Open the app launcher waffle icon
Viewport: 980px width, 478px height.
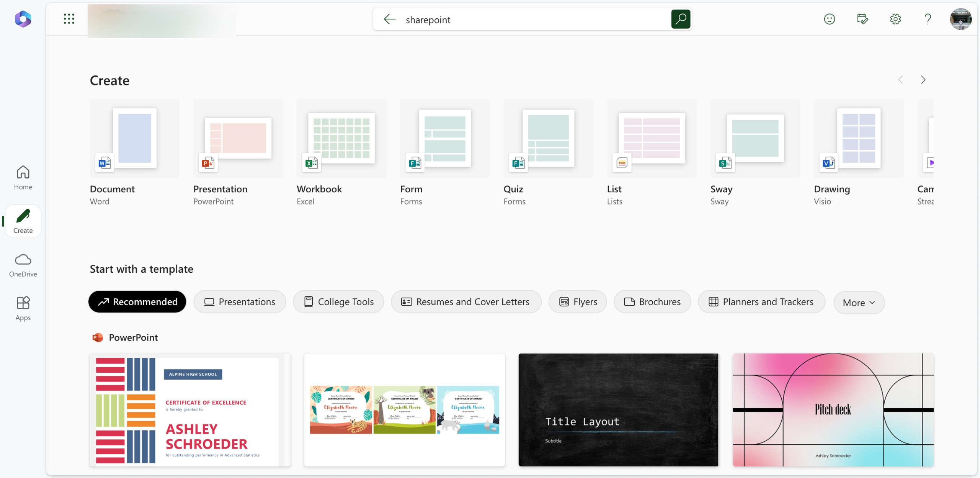pos(69,19)
